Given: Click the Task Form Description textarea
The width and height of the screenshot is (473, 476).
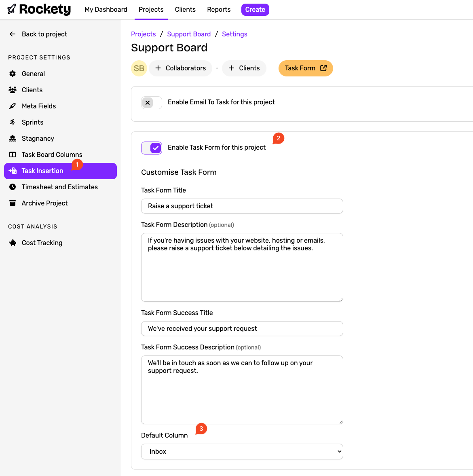Looking at the screenshot, I should pyautogui.click(x=242, y=267).
